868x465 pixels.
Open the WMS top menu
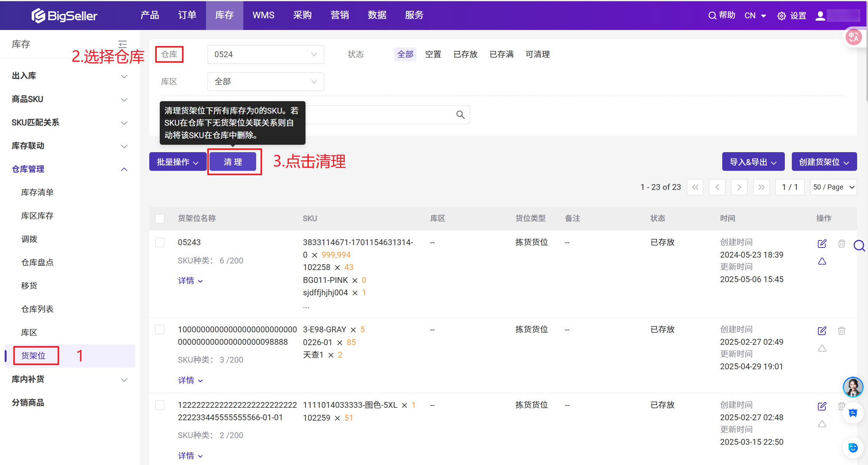263,15
